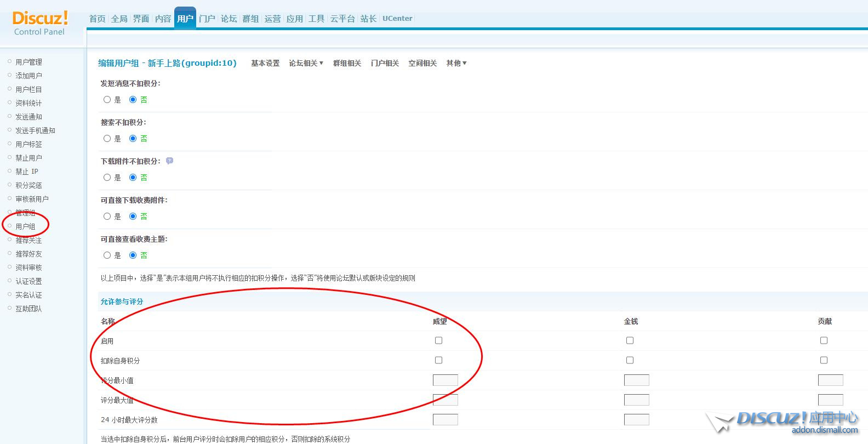
Task: Select 是 for 发短消息不扣积分
Action: [x=107, y=100]
